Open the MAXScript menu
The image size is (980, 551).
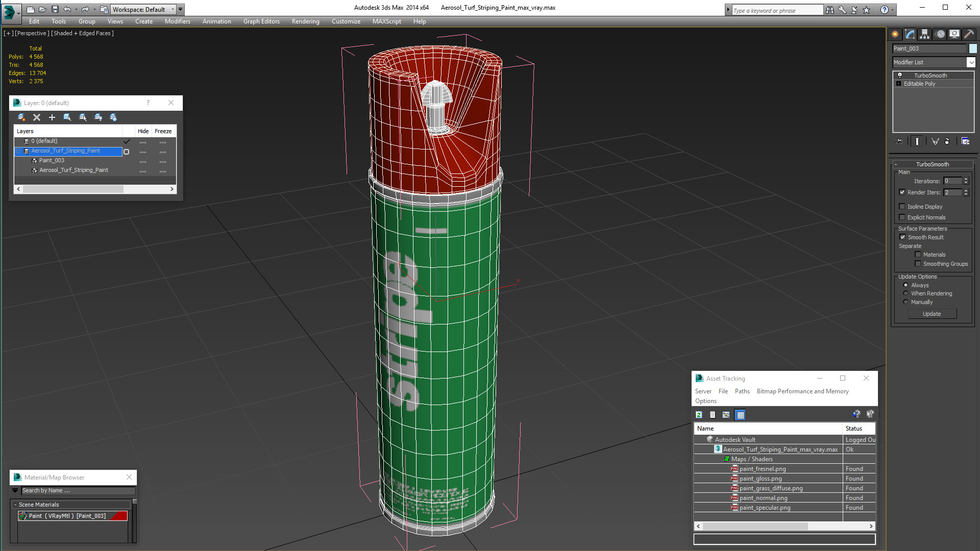pyautogui.click(x=386, y=21)
